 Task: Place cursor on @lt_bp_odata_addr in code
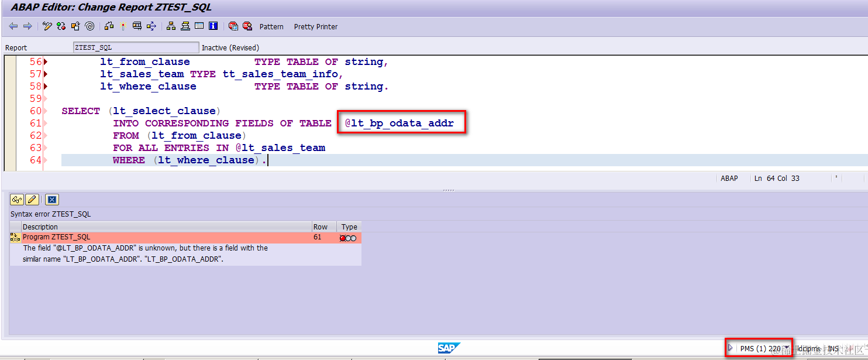click(399, 124)
